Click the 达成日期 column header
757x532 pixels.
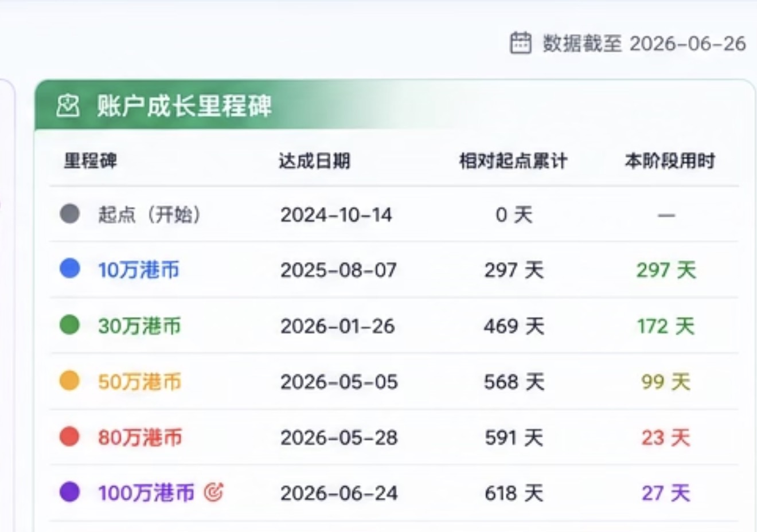click(x=314, y=161)
